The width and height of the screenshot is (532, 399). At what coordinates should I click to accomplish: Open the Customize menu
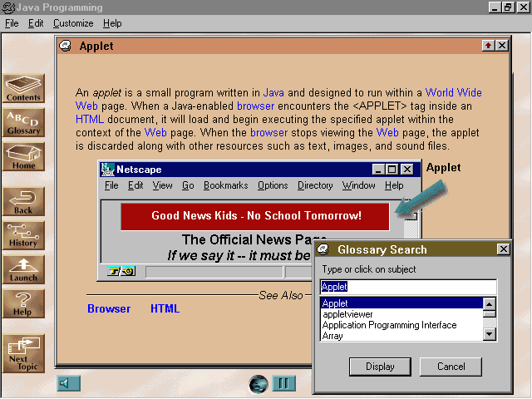click(73, 23)
